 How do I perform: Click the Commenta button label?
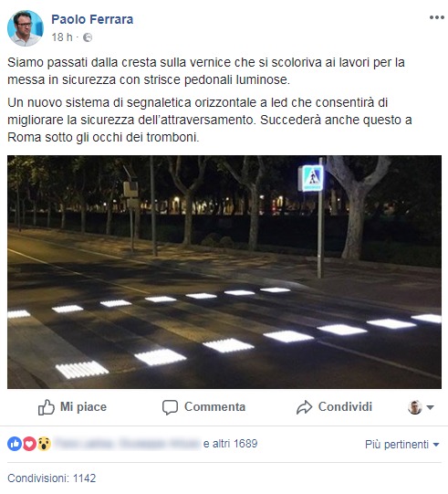214,406
